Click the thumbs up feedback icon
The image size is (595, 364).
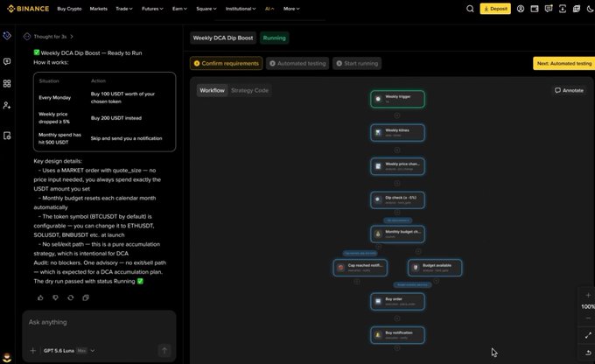tap(40, 298)
